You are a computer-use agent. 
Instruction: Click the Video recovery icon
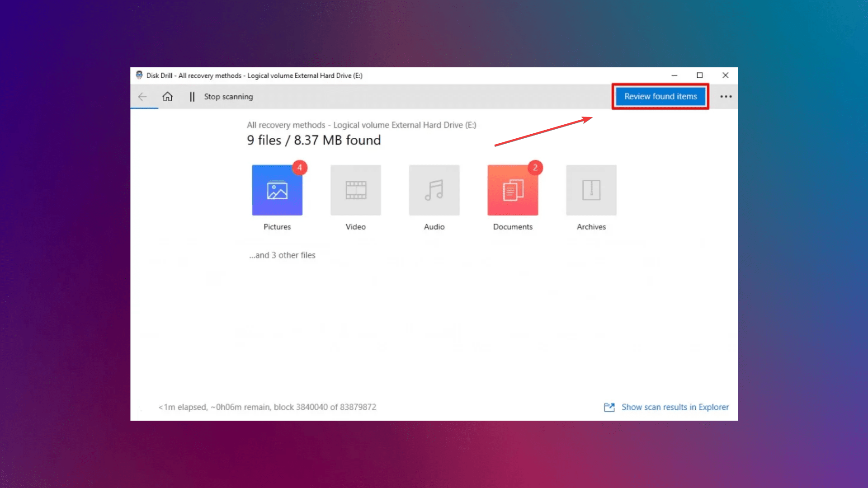pyautogui.click(x=355, y=189)
